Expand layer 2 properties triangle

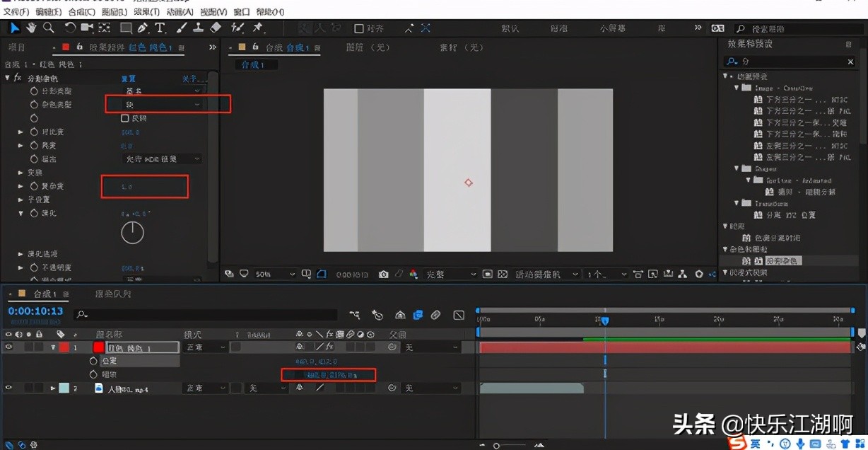pos(52,388)
